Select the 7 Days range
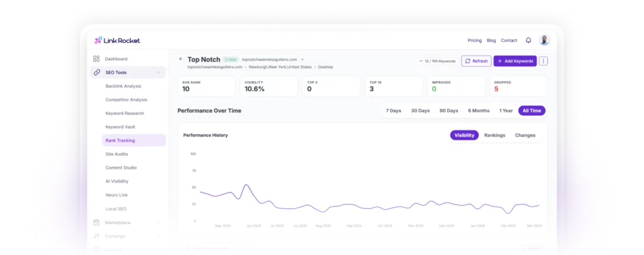This screenshot has height=255, width=644. 394,111
